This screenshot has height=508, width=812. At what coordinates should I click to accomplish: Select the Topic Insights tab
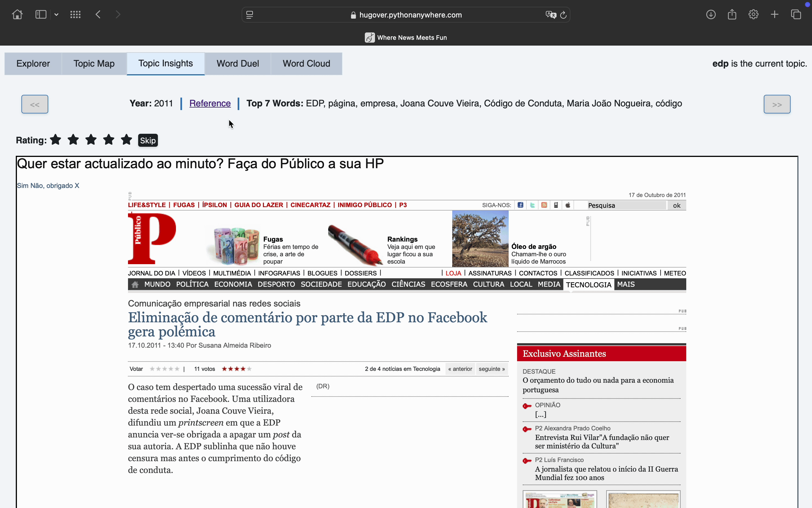[166, 63]
